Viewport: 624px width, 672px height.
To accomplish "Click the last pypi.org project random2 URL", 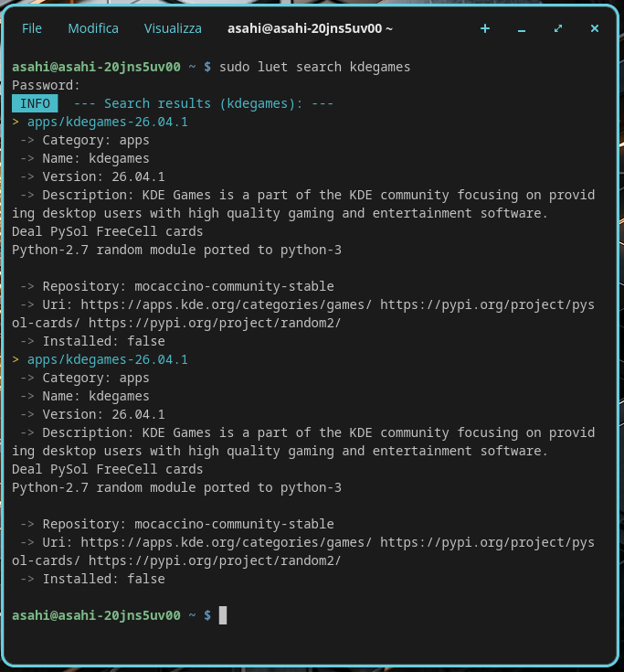I will tap(215, 561).
